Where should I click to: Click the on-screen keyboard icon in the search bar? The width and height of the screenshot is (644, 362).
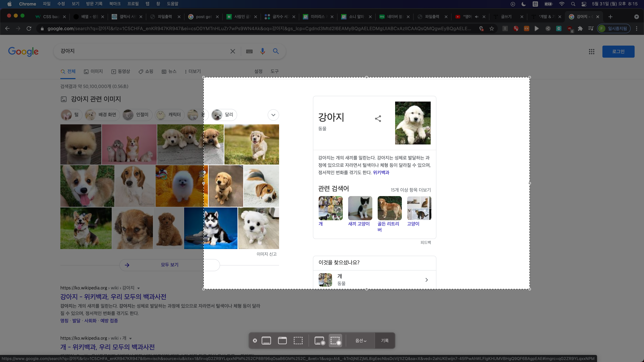tap(249, 51)
